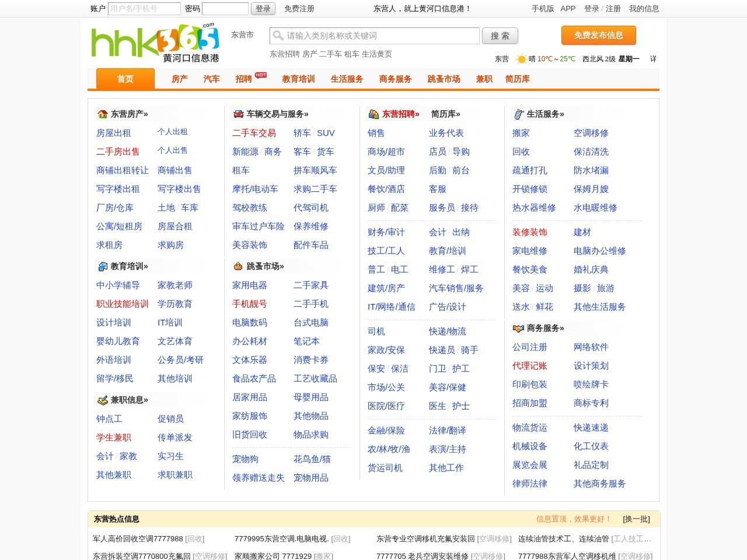Open the 中小学辅导 category
This screenshot has height=560, width=747.
pos(118,285)
